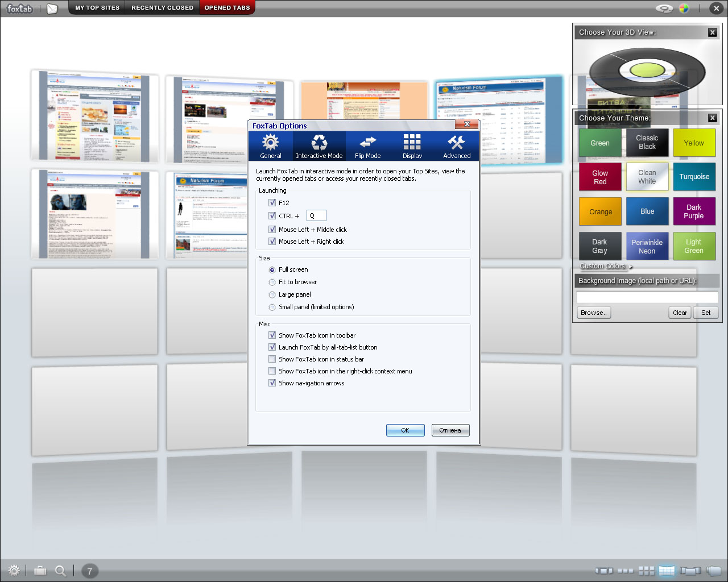Select the page flow layout icon
Image resolution: width=728 pixels, height=582 pixels.
click(x=690, y=571)
